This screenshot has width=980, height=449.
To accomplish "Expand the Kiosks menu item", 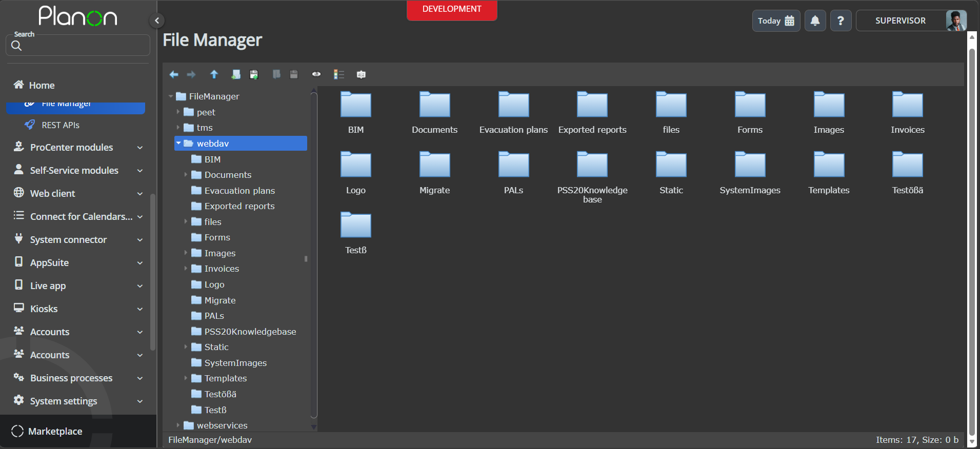I will (x=78, y=309).
